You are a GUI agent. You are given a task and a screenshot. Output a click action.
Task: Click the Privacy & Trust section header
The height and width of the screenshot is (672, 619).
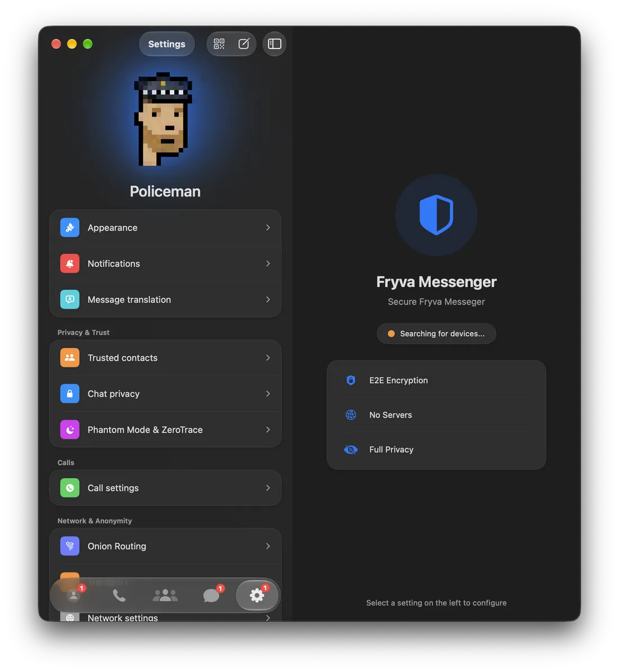(83, 333)
